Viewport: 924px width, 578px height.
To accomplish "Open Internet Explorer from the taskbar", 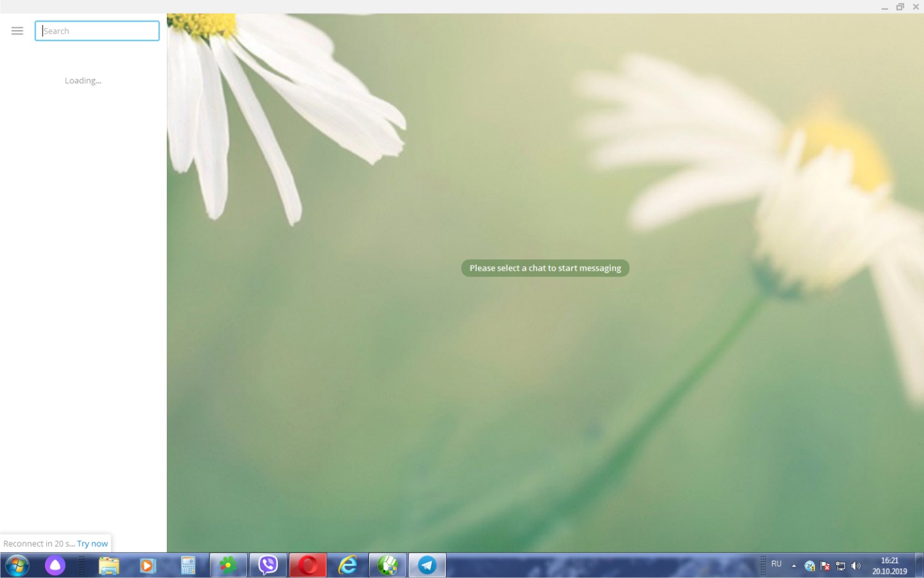I will [x=348, y=565].
